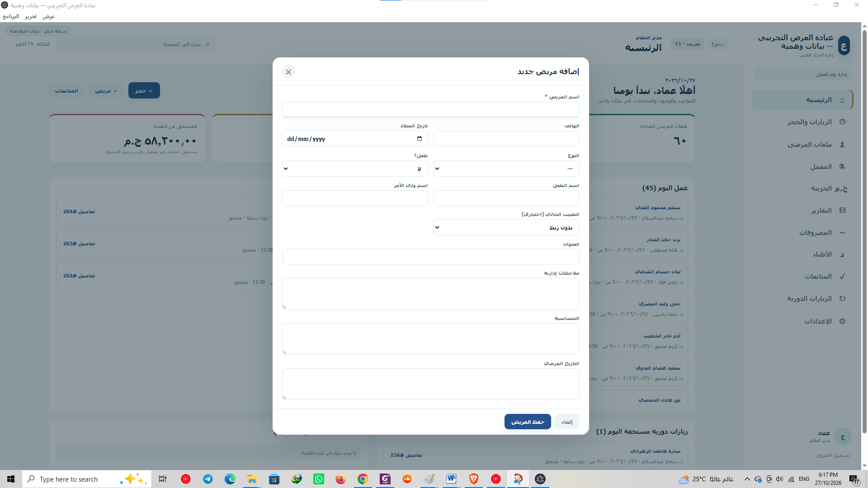Click the clinic logo in sidebar header
The height and width of the screenshot is (488, 868).
pos(844,46)
